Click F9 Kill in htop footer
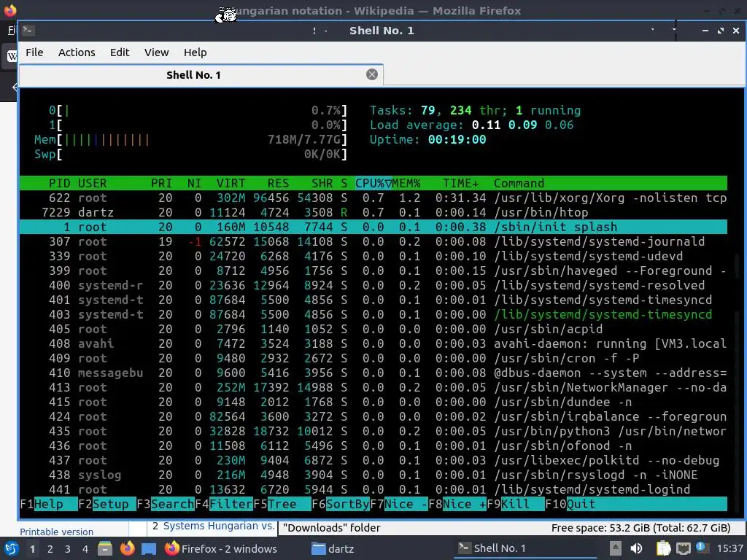Image resolution: width=747 pixels, height=560 pixels. click(x=516, y=504)
